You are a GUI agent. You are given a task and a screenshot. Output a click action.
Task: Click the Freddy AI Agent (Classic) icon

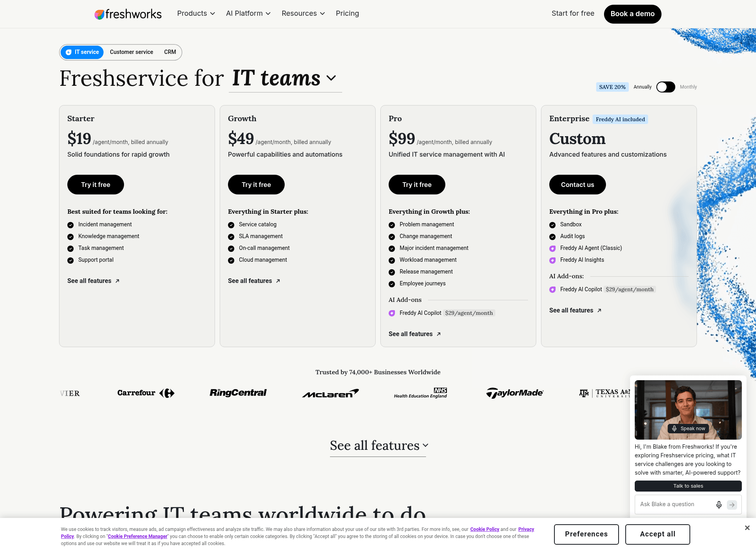point(552,249)
